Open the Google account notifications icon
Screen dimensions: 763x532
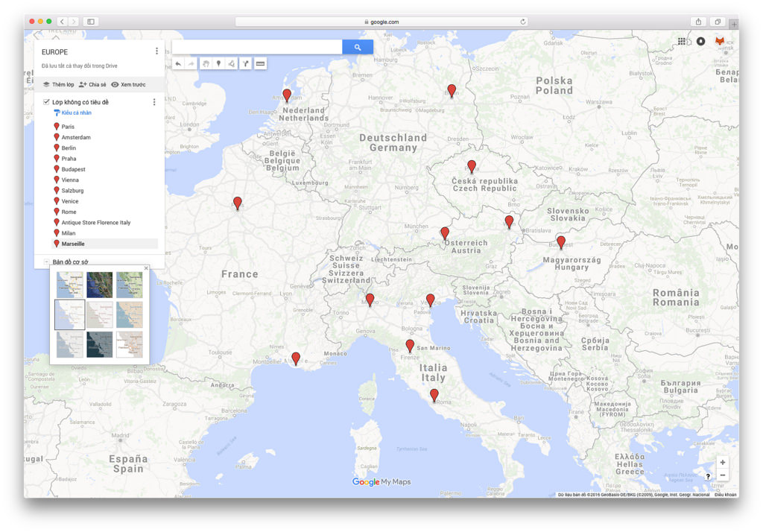coord(700,42)
